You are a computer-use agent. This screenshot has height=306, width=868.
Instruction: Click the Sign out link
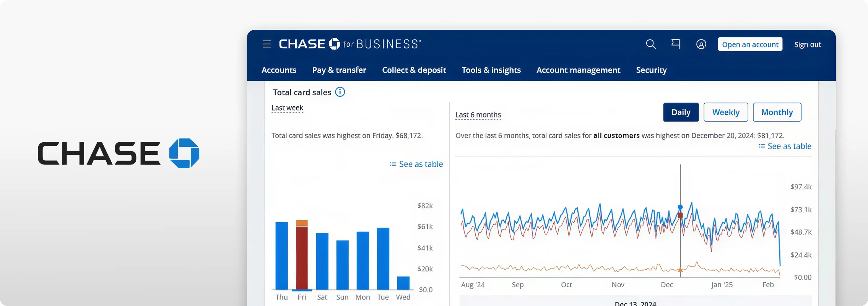(808, 44)
